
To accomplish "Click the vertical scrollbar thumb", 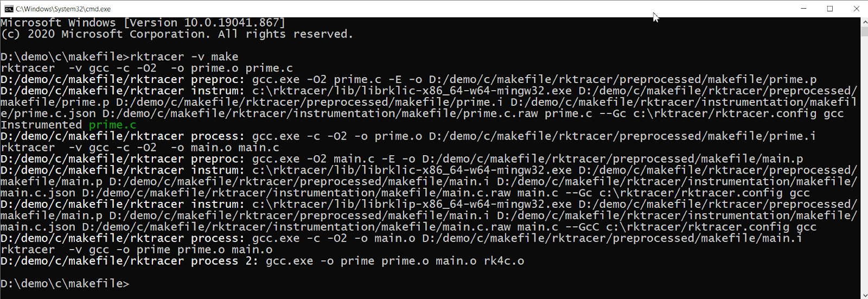I will 864,31.
